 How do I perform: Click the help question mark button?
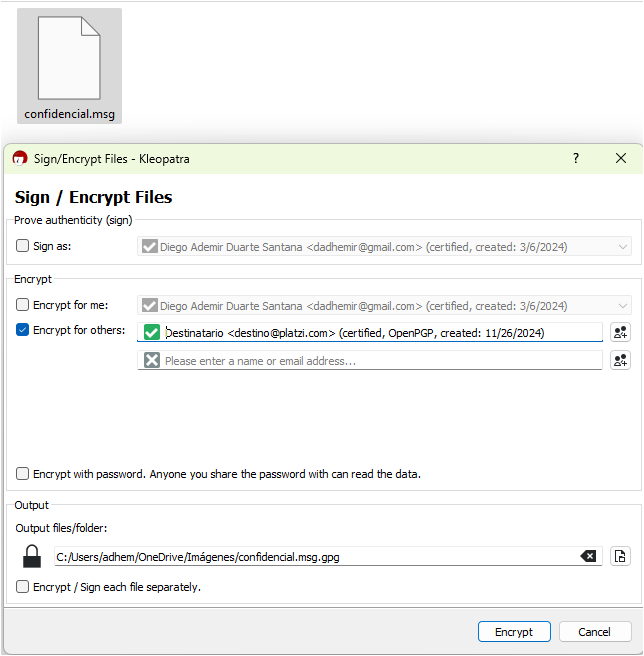pos(575,158)
